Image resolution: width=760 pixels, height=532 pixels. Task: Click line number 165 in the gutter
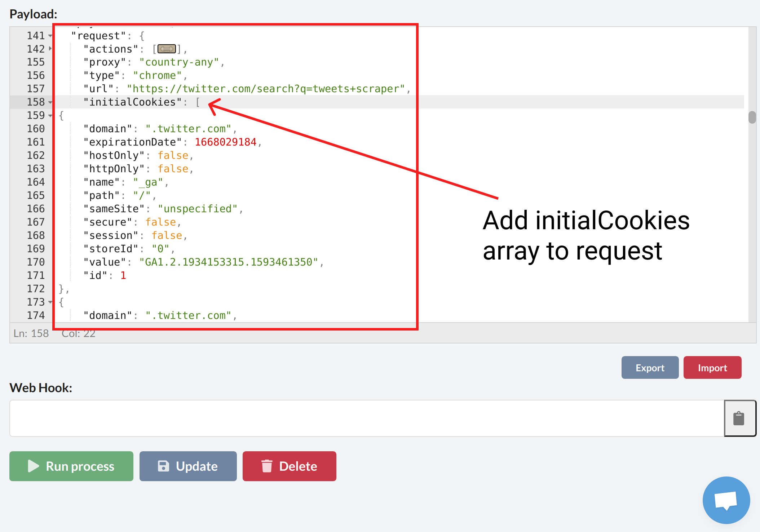(36, 196)
